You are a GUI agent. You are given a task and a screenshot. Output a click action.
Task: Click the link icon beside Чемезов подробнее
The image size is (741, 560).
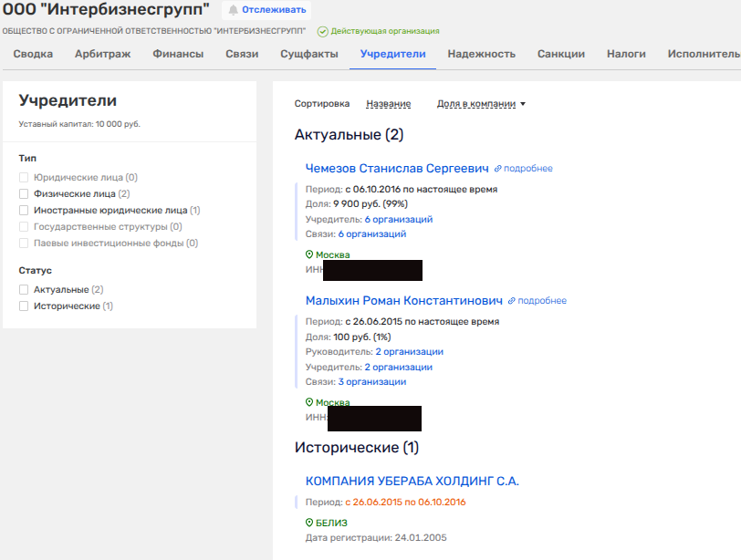pyautogui.click(x=498, y=169)
